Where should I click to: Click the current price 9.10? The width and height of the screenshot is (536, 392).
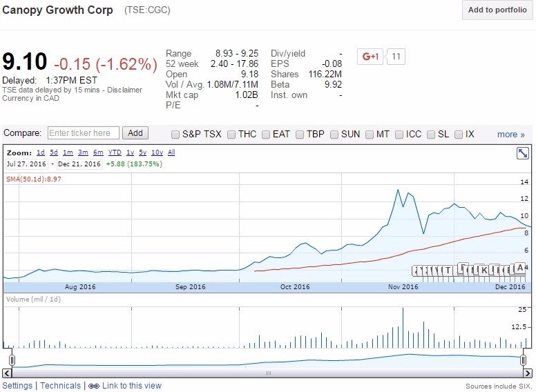pos(25,62)
